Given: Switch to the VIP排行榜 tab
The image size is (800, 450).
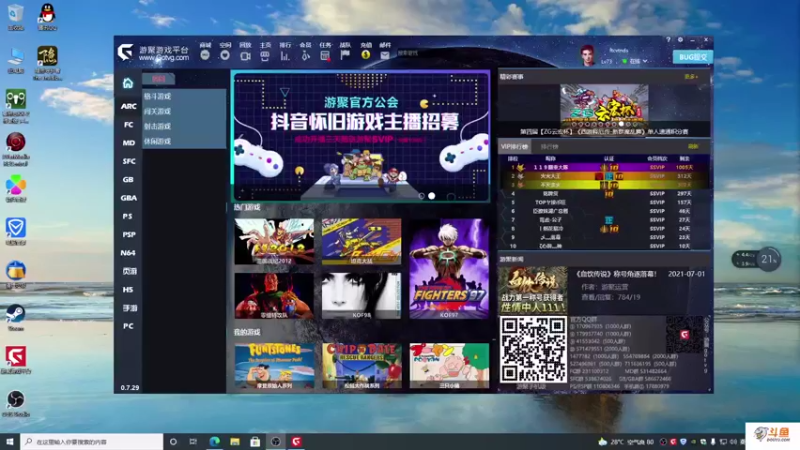Looking at the screenshot, I should [514, 147].
